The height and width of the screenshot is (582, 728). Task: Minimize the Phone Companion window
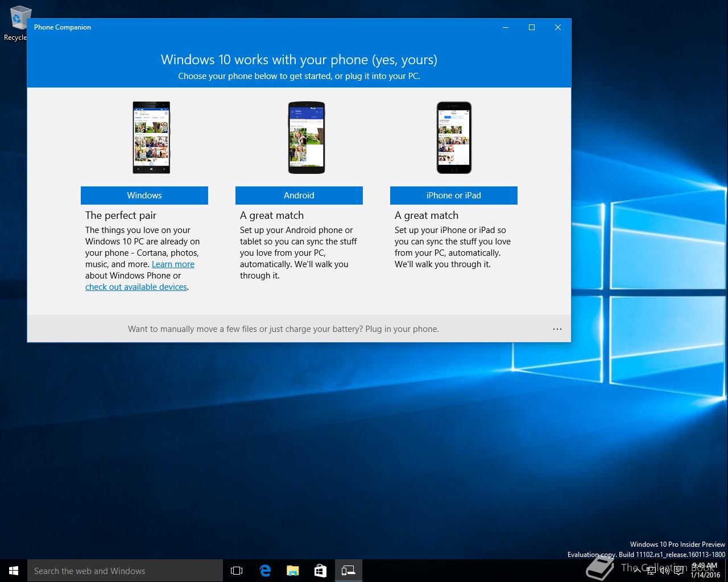[506, 27]
